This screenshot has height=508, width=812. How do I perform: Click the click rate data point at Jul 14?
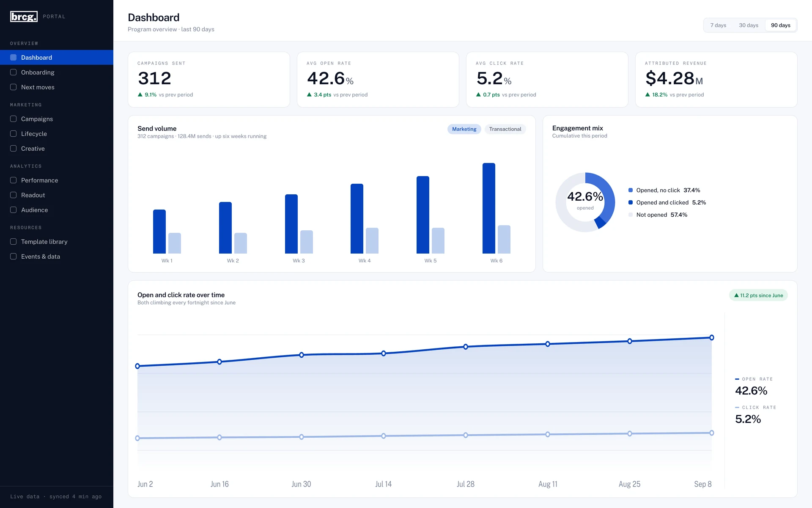click(384, 436)
